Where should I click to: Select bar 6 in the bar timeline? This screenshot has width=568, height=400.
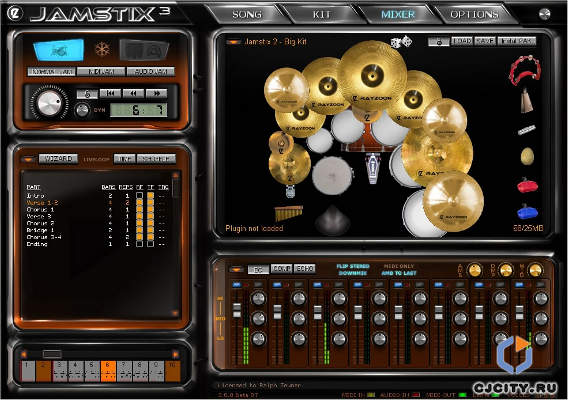(x=108, y=371)
